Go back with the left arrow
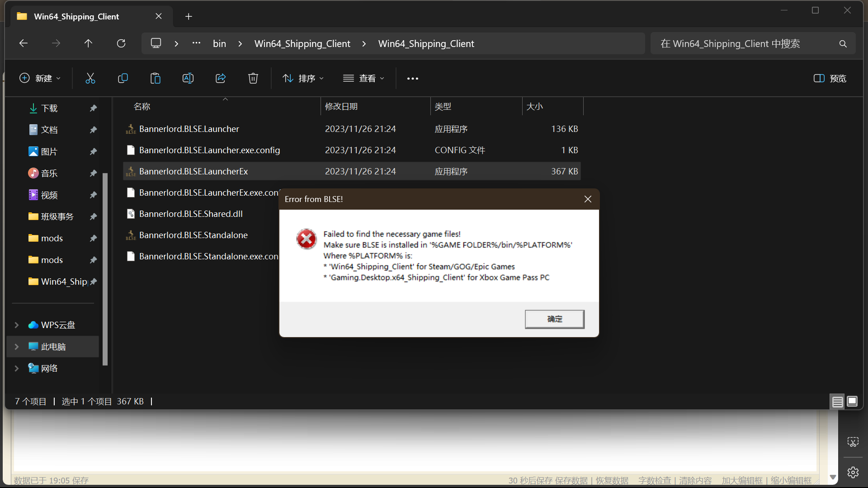Image resolution: width=868 pixels, height=488 pixels. pos(24,43)
